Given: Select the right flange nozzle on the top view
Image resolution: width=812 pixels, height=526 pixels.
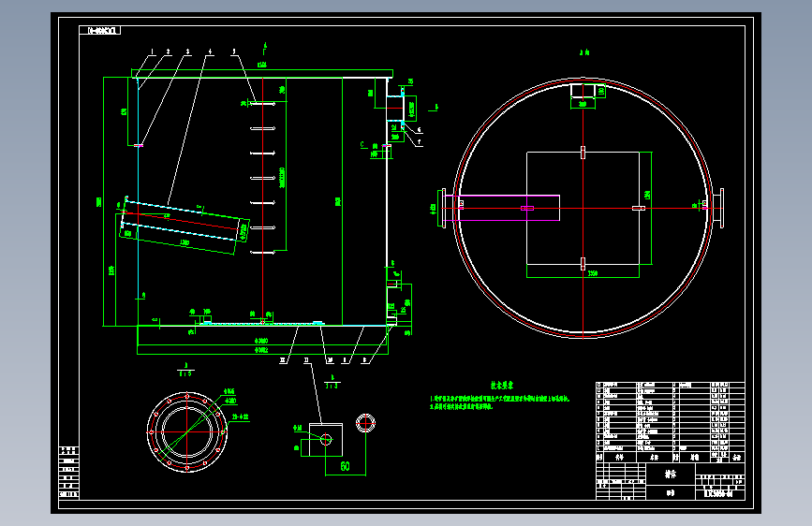Looking at the screenshot, I should (x=718, y=208).
